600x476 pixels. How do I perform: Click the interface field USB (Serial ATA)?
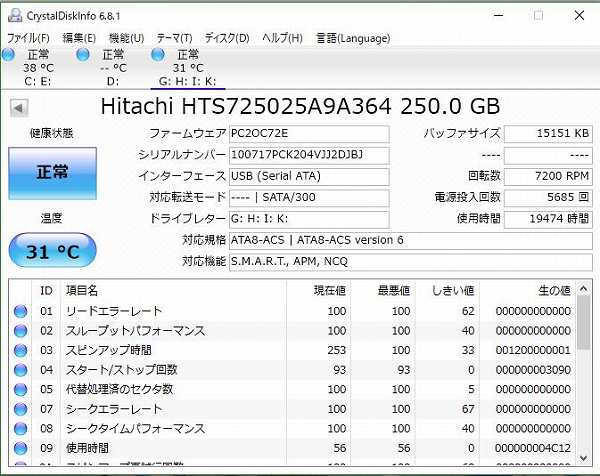309,176
